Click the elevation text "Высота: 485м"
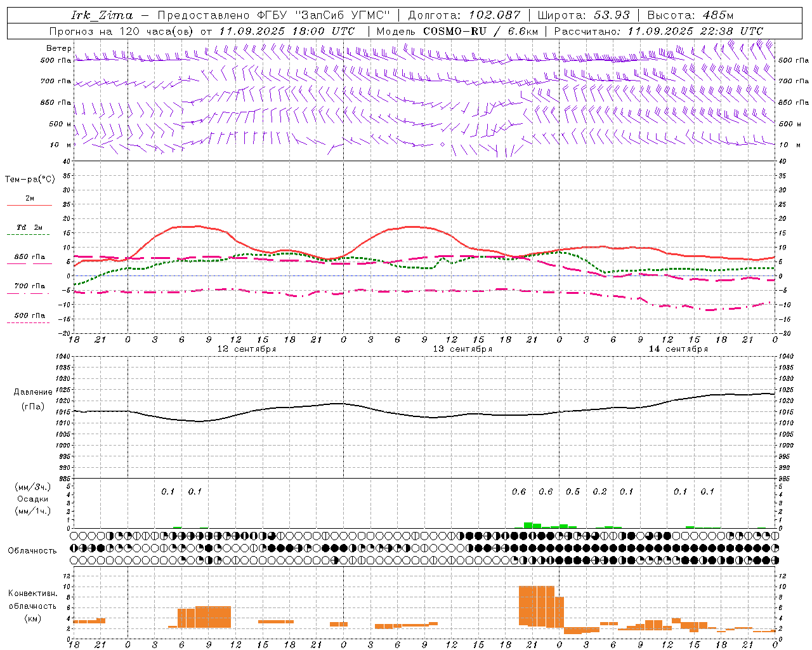Image resolution: width=812 pixels, height=650 pixels. pyautogui.click(x=692, y=15)
